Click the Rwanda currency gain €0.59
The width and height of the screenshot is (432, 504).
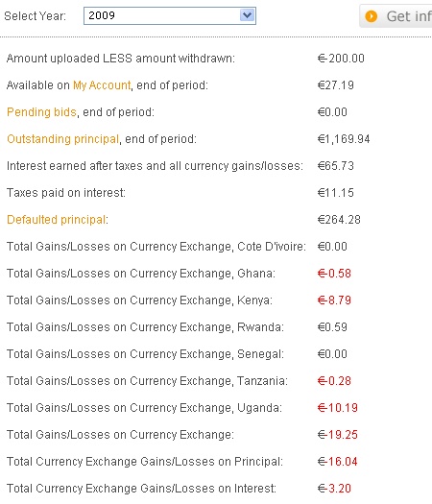pyautogui.click(x=332, y=327)
